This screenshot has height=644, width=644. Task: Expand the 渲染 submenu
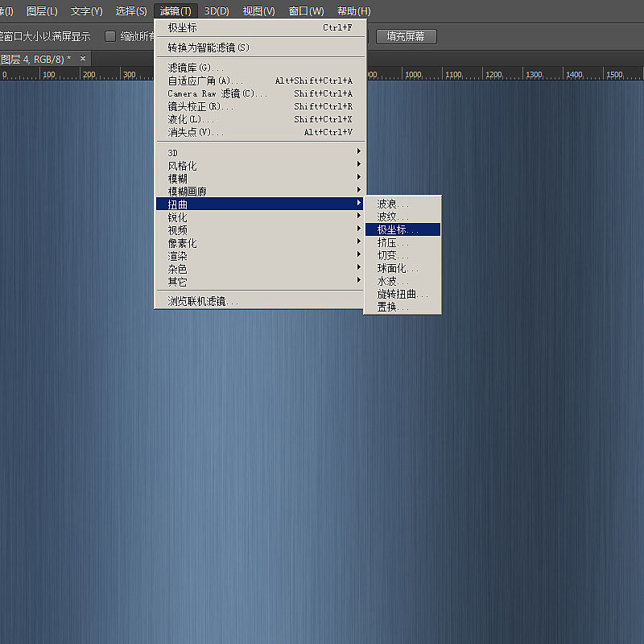259,256
